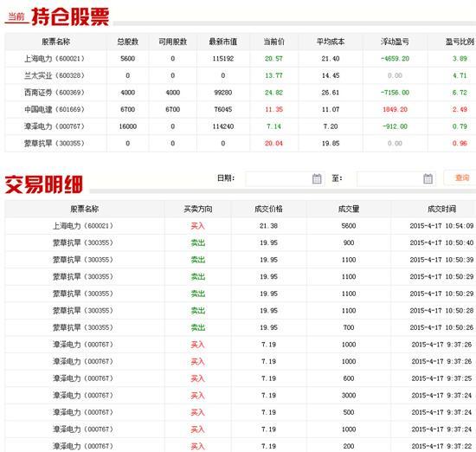Click the trade volume 3000 cell
The width and height of the screenshot is (476, 452).
tap(349, 396)
